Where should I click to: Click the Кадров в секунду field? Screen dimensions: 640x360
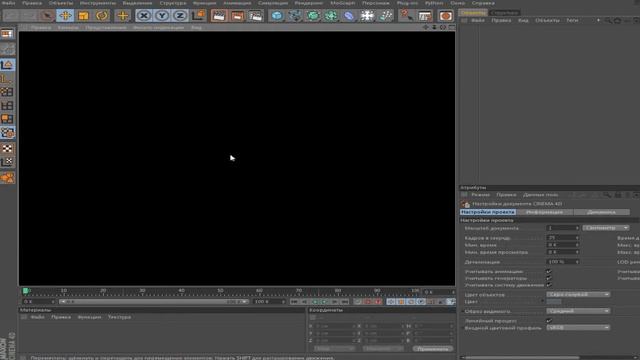click(x=562, y=238)
